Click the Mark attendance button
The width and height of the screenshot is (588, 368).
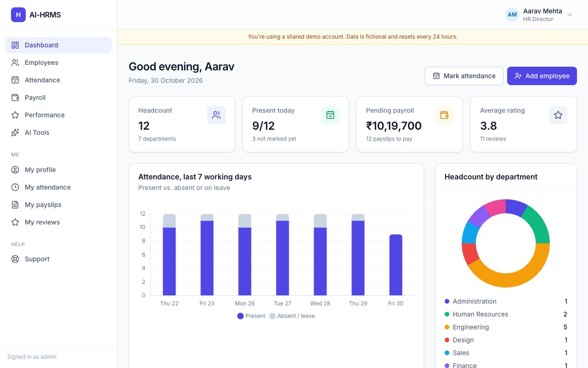(464, 76)
